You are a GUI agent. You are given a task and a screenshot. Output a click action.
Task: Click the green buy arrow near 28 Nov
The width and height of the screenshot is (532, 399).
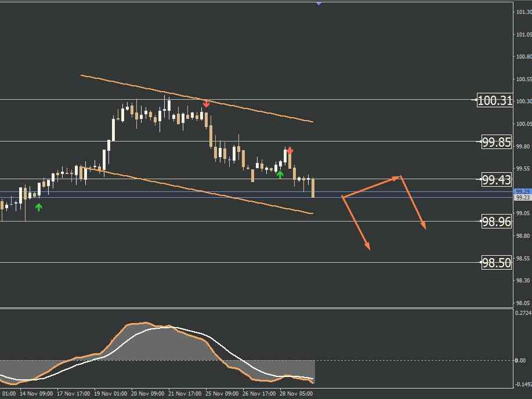(280, 175)
